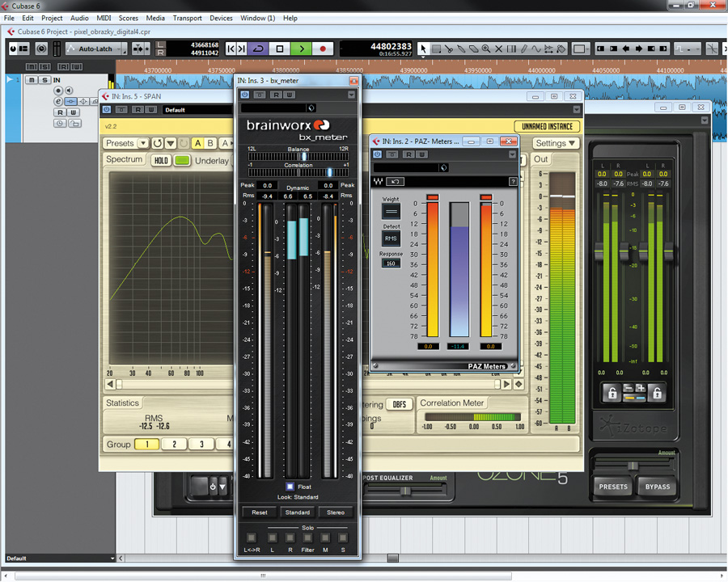This screenshot has width=728, height=582.
Task: Click SPAN spectrum scroll right arrow
Action: 506,384
